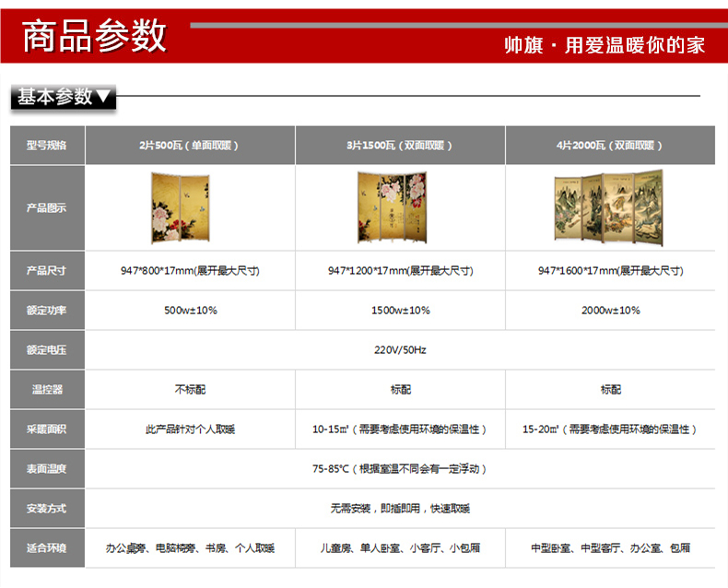The height and width of the screenshot is (588, 728).
Task: Select the 4片2000瓦 column header
Action: pos(609,146)
